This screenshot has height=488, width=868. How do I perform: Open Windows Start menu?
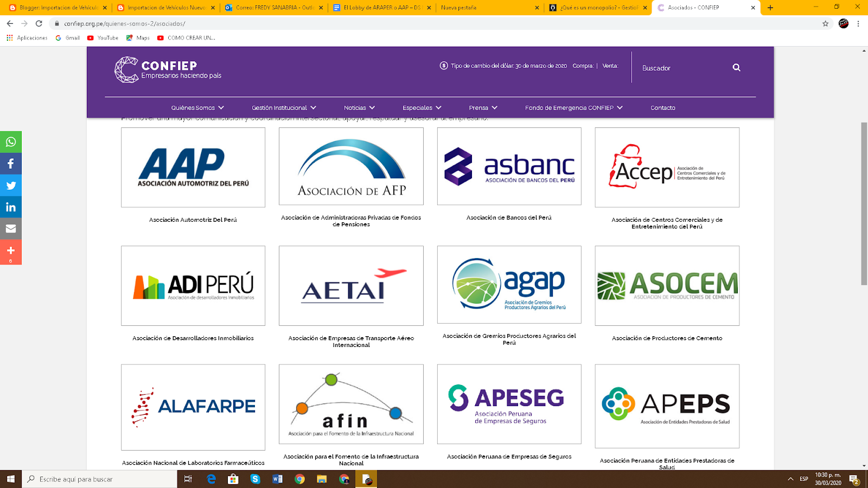pos(11,479)
